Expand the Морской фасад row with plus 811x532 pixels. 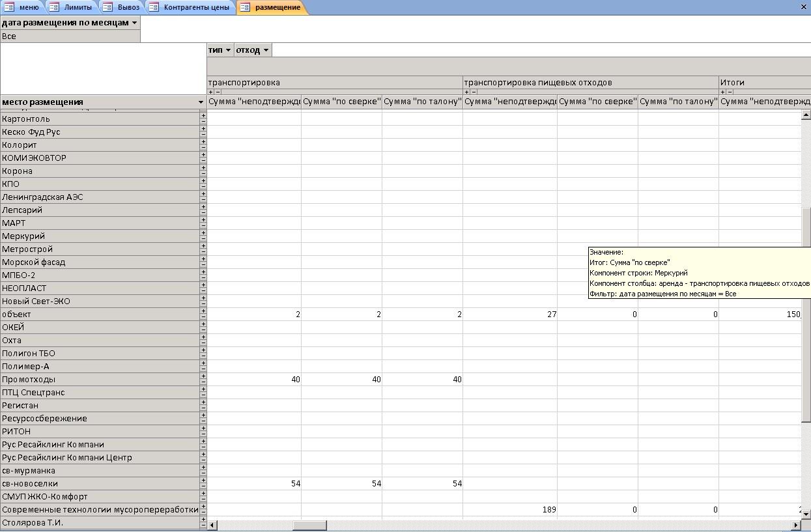coord(203,259)
